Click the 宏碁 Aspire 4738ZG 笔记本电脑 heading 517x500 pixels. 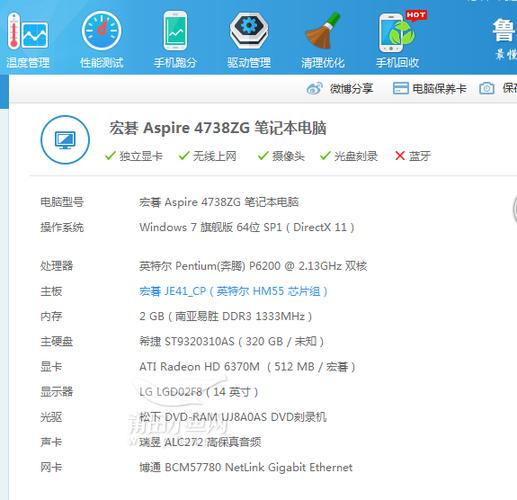pyautogui.click(x=218, y=128)
